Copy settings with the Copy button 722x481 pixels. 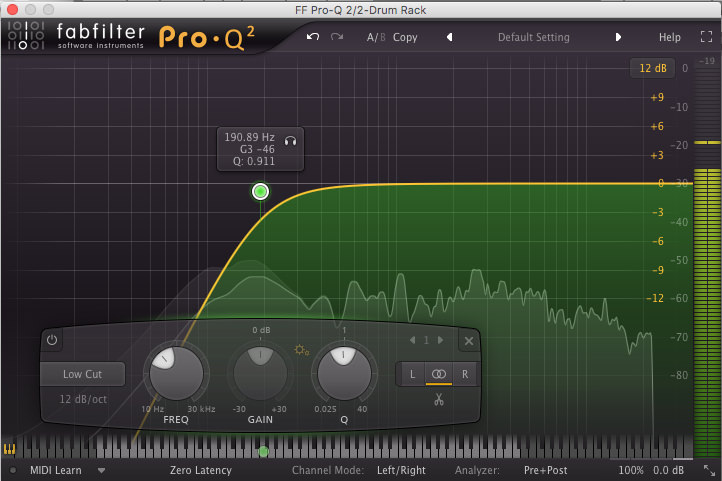click(x=405, y=37)
